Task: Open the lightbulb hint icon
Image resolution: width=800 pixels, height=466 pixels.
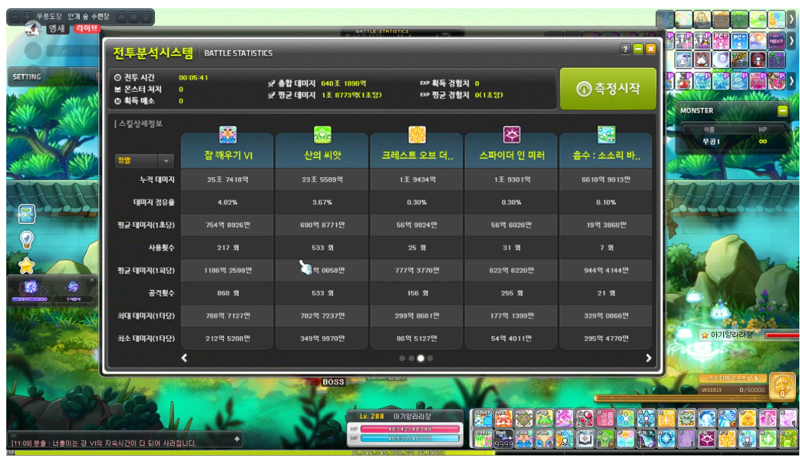Action: 27,240
